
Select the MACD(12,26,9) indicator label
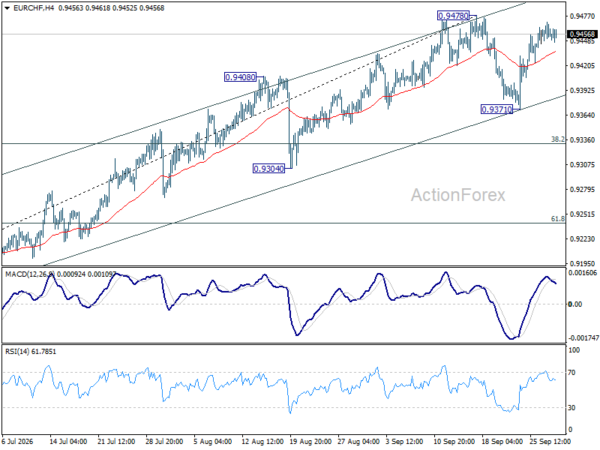(x=30, y=274)
